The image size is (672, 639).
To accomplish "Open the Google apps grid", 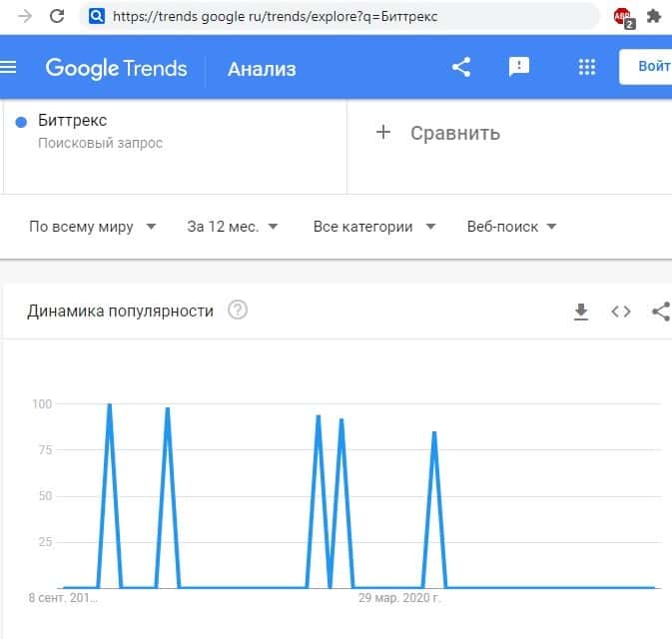I will 587,67.
